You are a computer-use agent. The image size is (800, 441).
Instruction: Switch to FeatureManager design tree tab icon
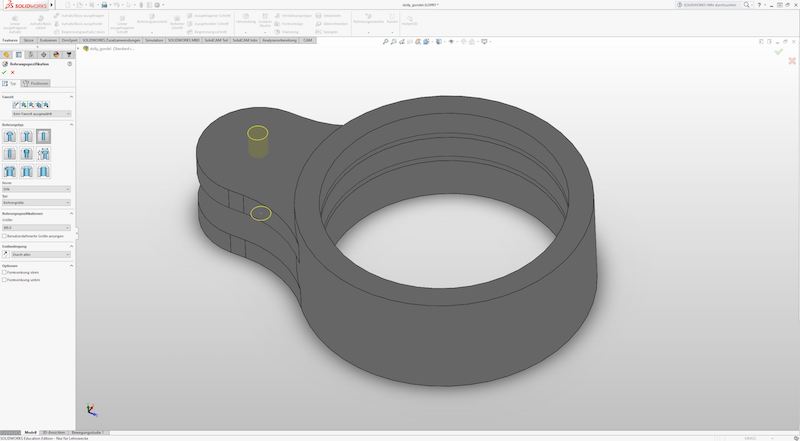pos(6,55)
